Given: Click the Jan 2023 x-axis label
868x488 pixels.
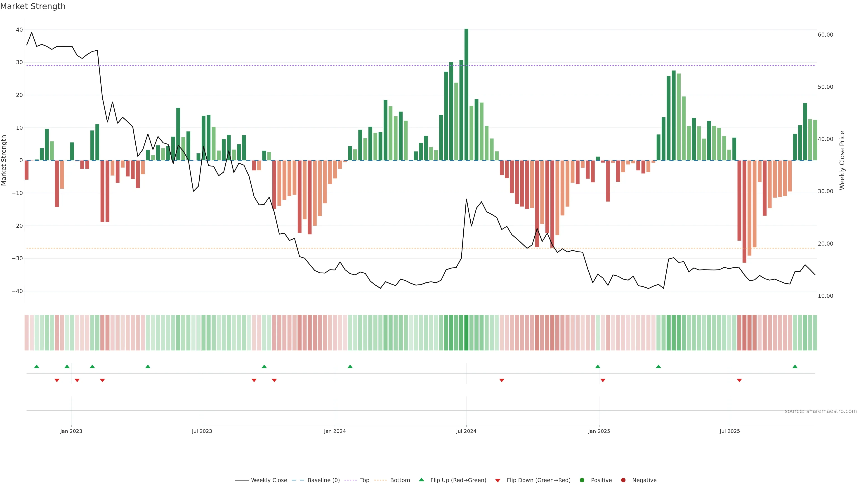Looking at the screenshot, I should pyautogui.click(x=71, y=431).
